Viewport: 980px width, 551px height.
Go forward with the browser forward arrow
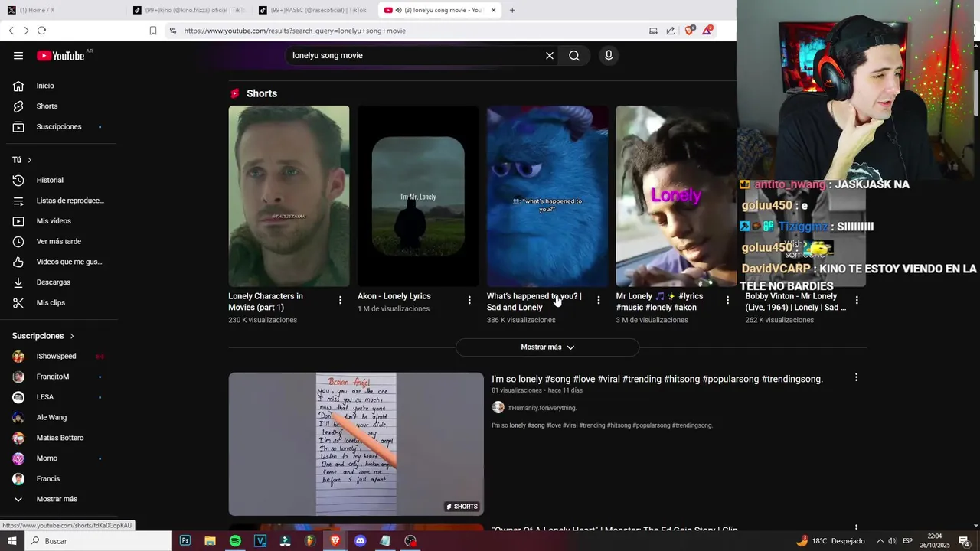(x=26, y=31)
